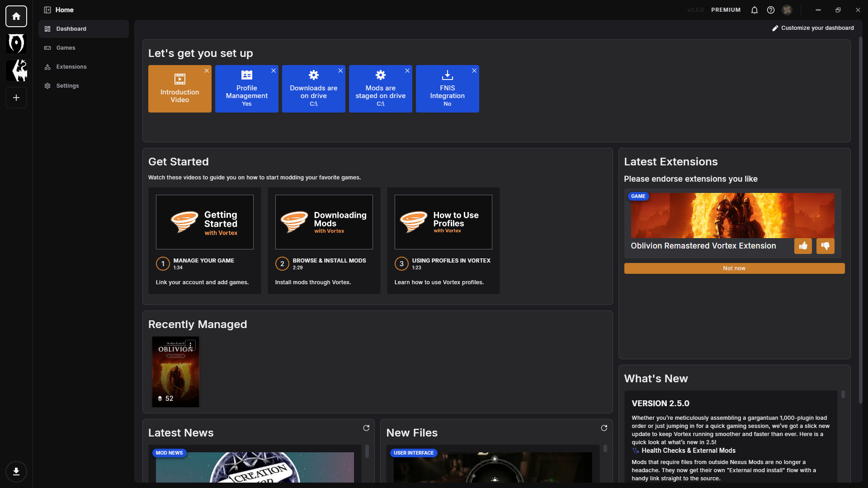The width and height of the screenshot is (868, 488).
Task: Open the Games page
Action: point(84,48)
